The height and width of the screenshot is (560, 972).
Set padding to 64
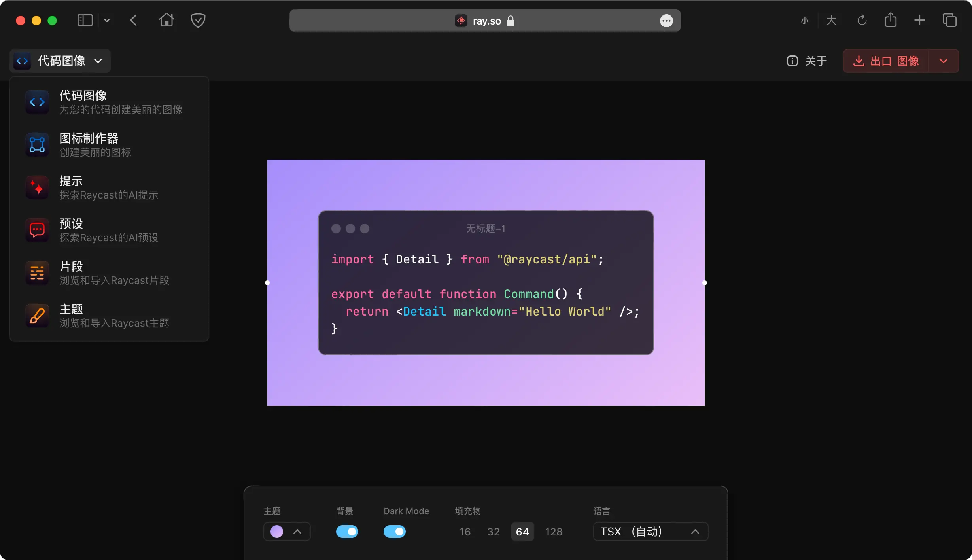[522, 532]
